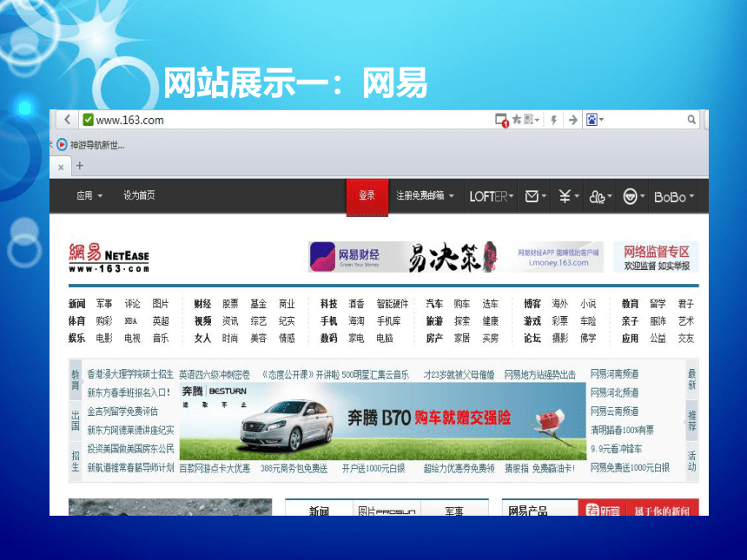The image size is (747, 560).
Task: Click the red 登录 button
Action: pos(367,196)
